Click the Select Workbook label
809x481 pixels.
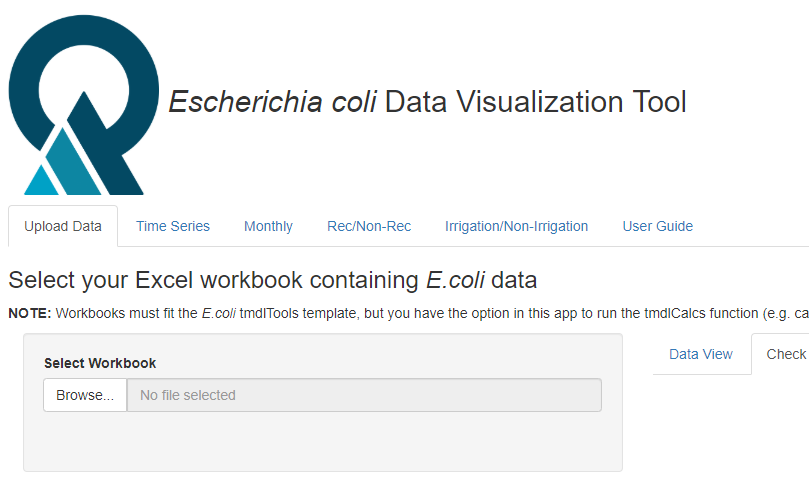100,363
